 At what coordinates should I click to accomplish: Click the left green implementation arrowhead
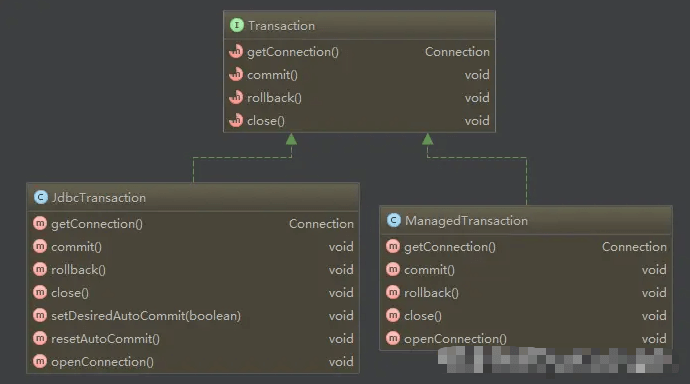(291, 139)
